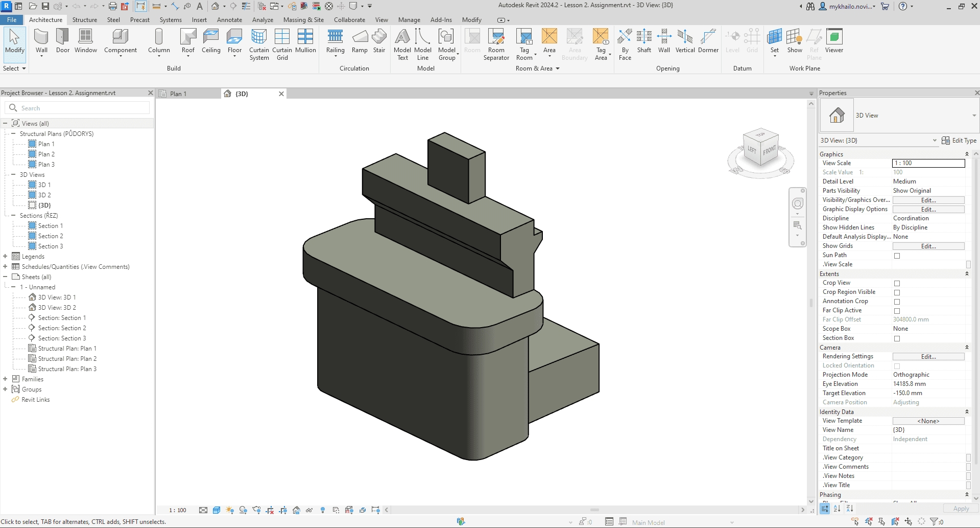Viewport: 980px width, 528px height.
Task: Click the View Scale input field
Action: tap(928, 163)
